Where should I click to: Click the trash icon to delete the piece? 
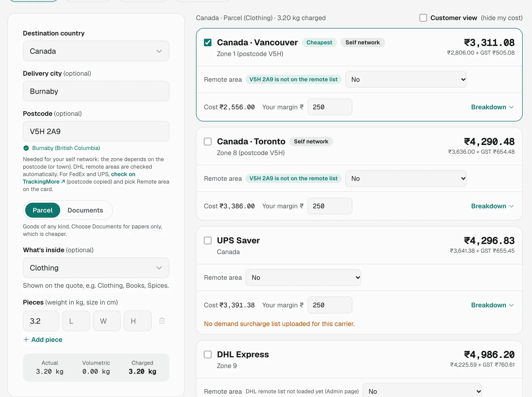coord(162,321)
